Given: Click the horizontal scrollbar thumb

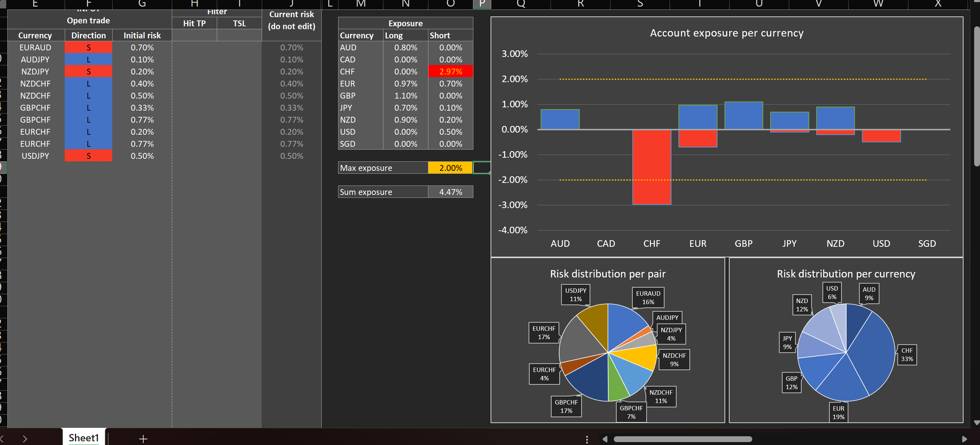Looking at the screenshot, I should [682, 439].
